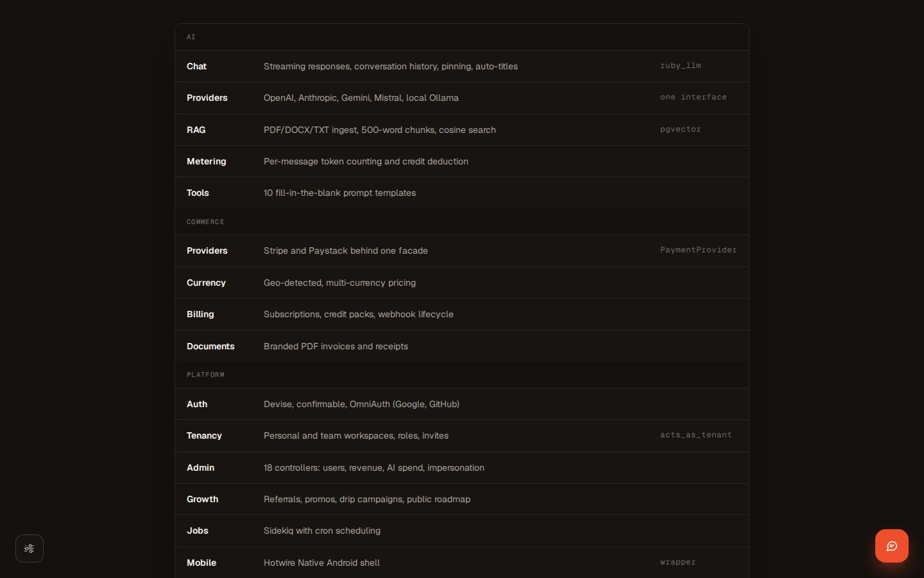Click 'Hotwire Native Android shell' text
Viewport: 924px width, 578px height.
coord(321,563)
